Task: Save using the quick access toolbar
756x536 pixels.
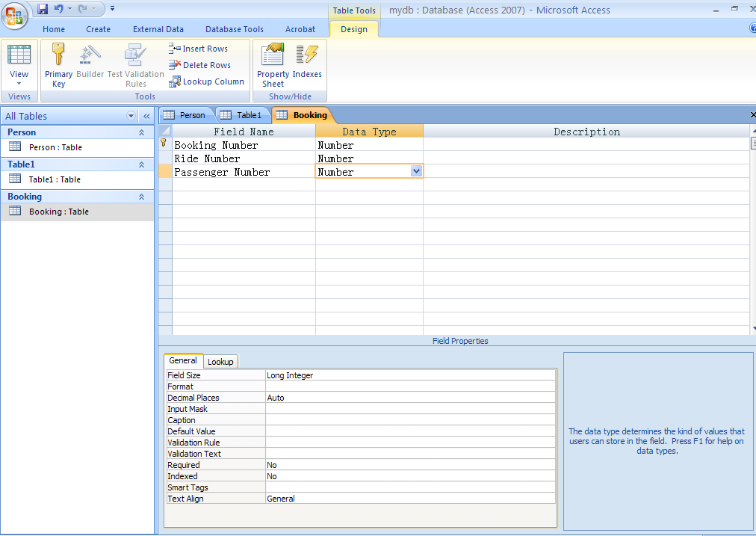Action: pos(43,9)
